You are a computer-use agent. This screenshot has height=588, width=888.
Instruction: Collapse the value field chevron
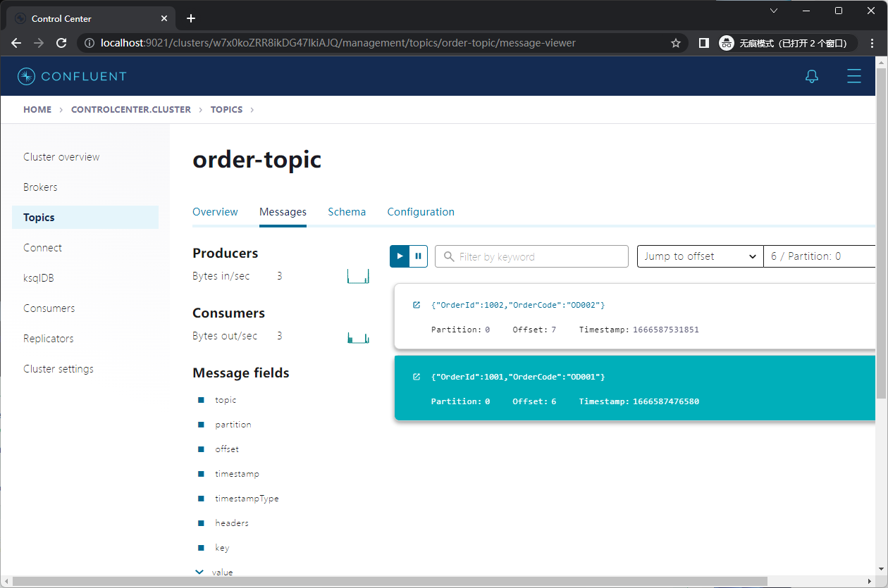click(x=199, y=572)
